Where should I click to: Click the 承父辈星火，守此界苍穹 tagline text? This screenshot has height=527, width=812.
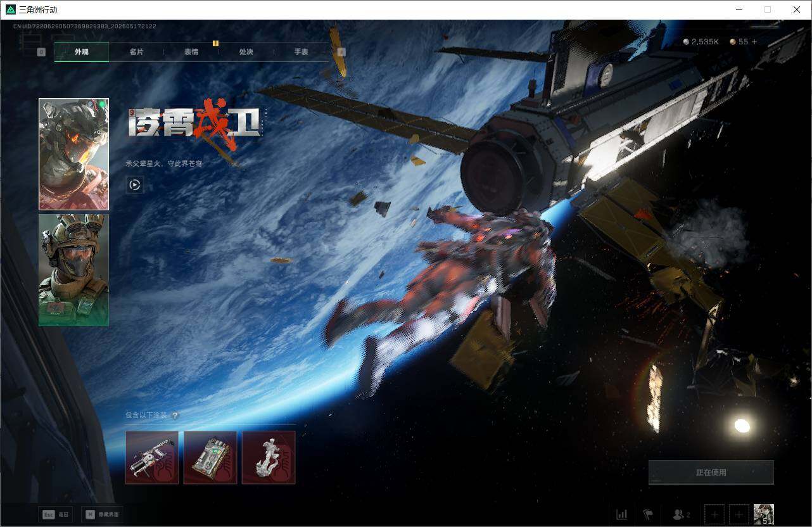point(164,163)
